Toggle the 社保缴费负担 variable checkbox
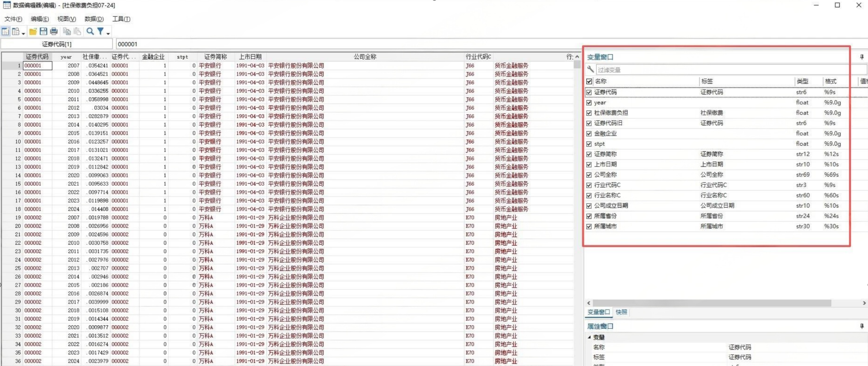 [x=589, y=113]
